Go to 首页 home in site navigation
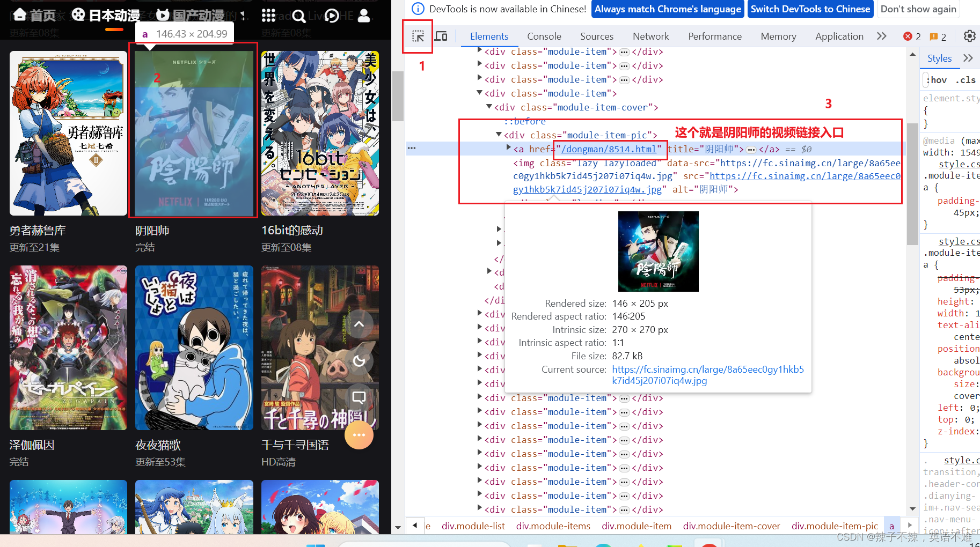Screen dimensions: 980x547 point(34,16)
